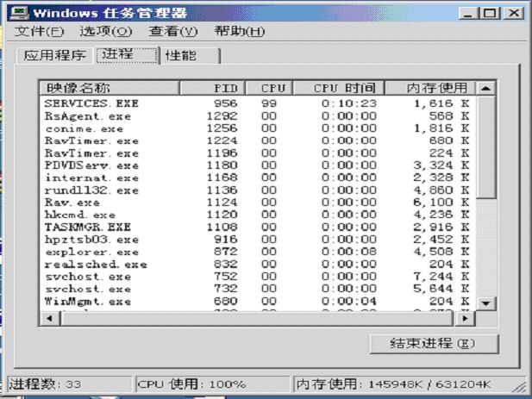Open the 帮助(H) menu
The height and width of the screenshot is (399, 532).
click(240, 32)
